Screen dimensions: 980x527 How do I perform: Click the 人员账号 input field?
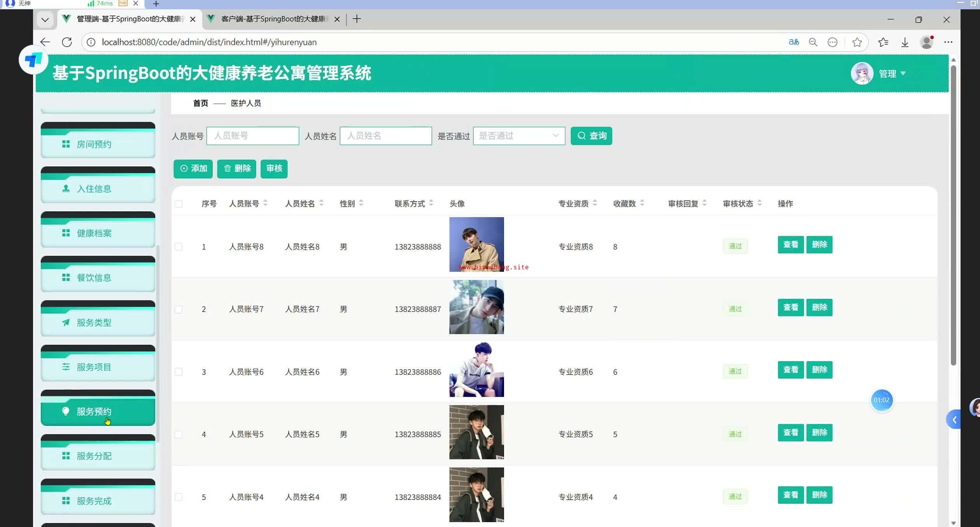coord(253,136)
